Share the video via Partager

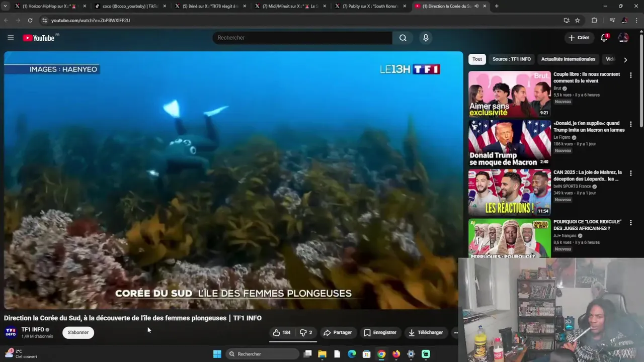(x=338, y=332)
